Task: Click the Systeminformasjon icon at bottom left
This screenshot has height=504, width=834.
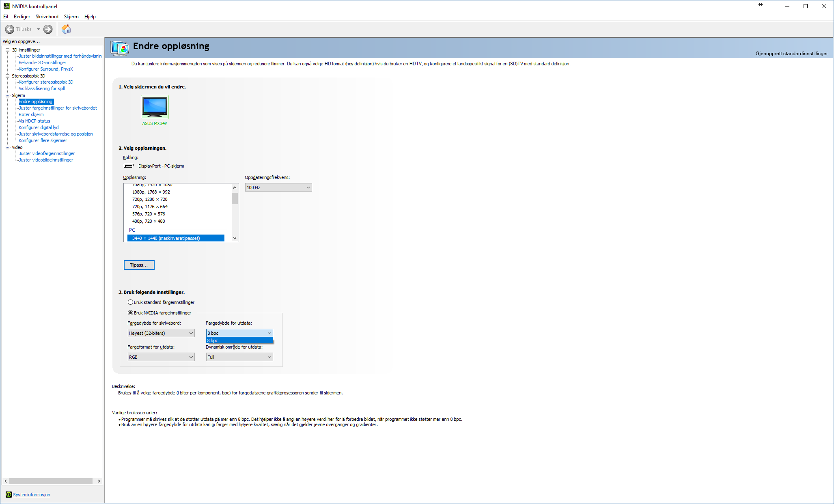Action: (9, 494)
